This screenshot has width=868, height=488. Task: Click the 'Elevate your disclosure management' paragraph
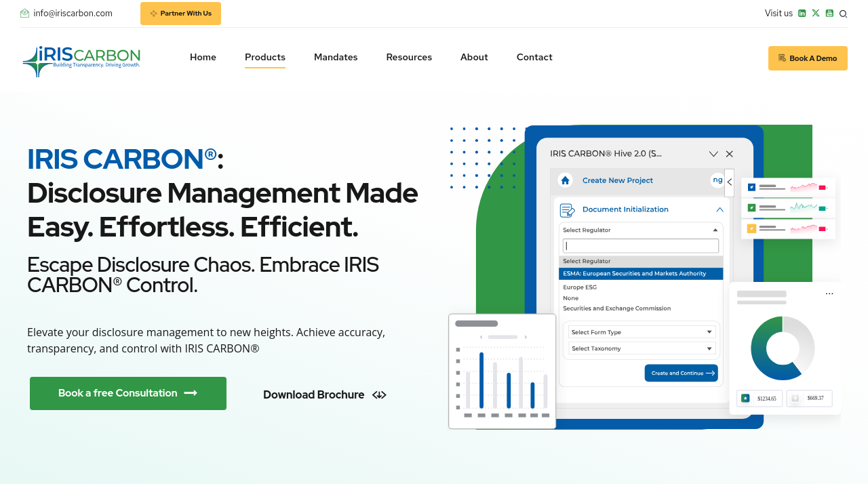click(206, 340)
